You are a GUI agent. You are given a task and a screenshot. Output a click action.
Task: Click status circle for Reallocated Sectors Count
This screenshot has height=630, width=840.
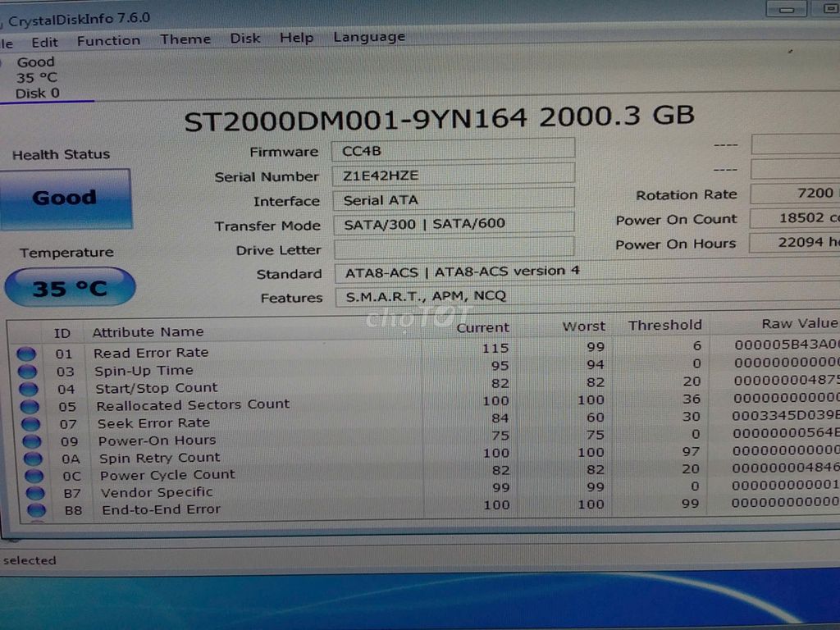30,407
